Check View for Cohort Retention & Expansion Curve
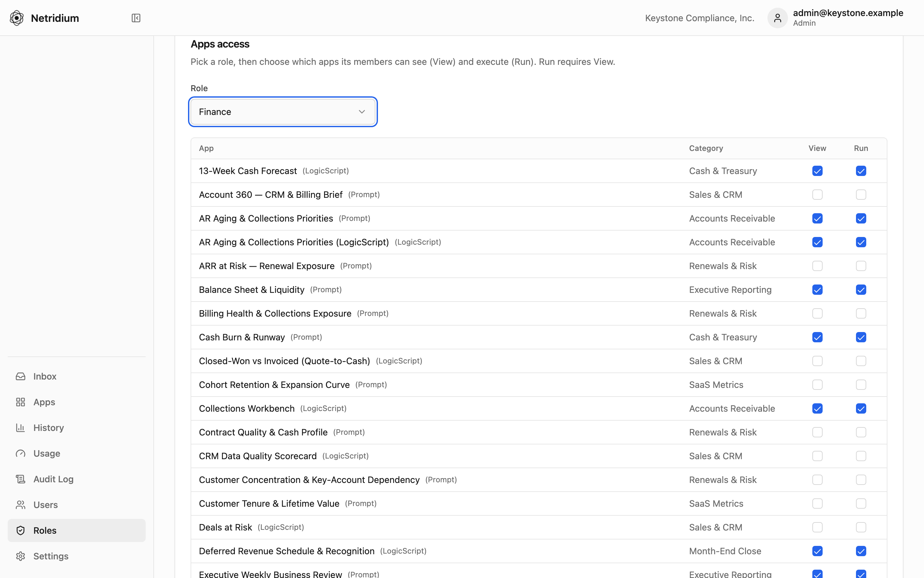The height and width of the screenshot is (578, 924). point(817,385)
